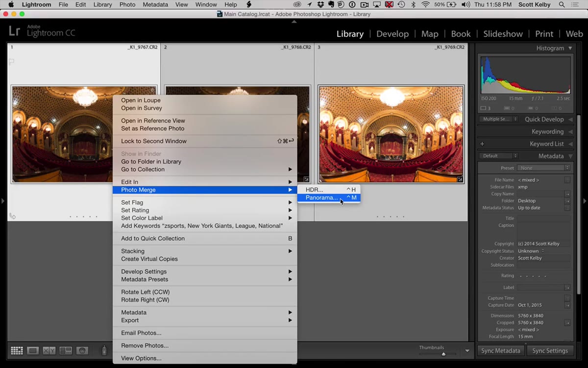Image resolution: width=588 pixels, height=368 pixels.
Task: Open the Wi-Fi status icon in menu bar
Action: pyautogui.click(x=425, y=4)
